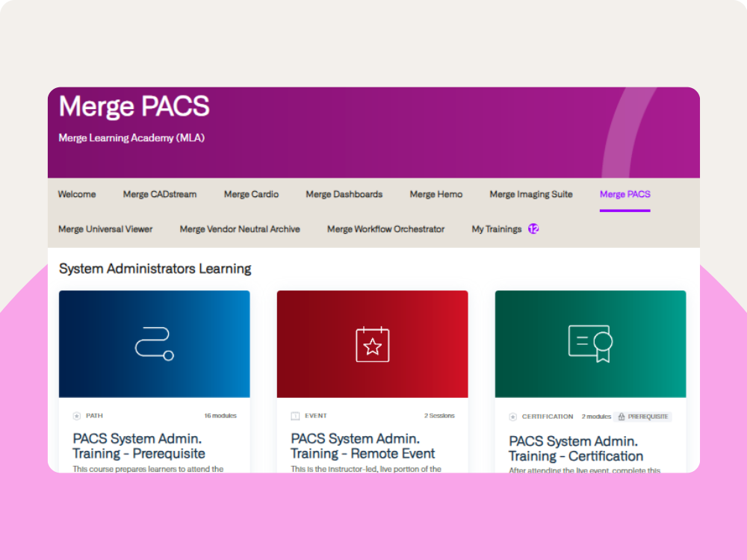
Task: Switch to Merge CADstream tab
Action: tap(160, 194)
